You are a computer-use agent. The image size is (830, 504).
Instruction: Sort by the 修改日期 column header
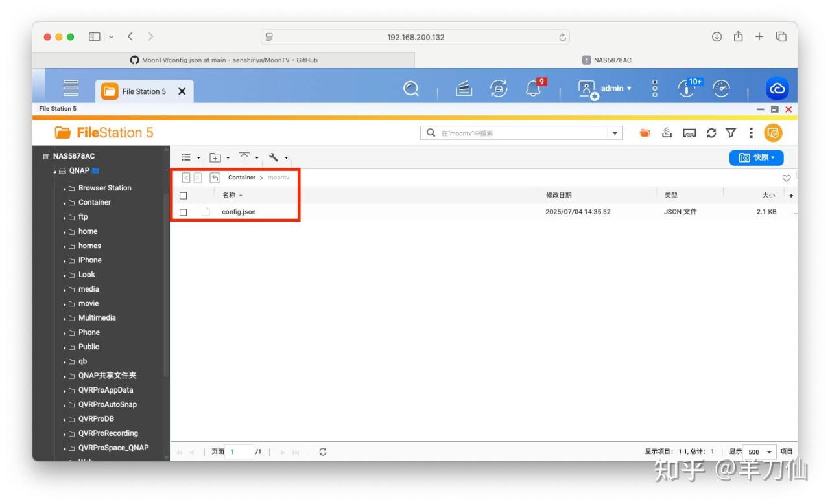(558, 195)
